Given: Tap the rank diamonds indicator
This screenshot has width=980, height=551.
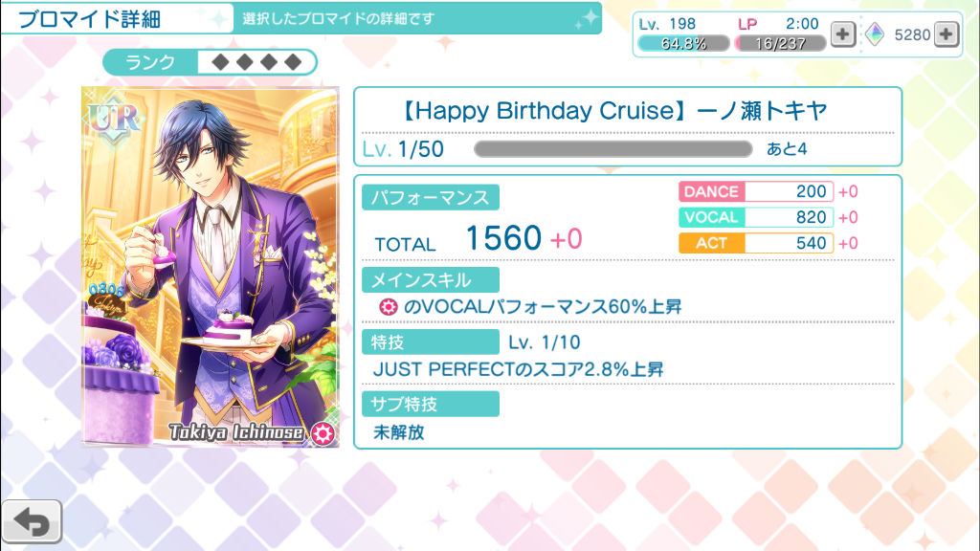Looking at the screenshot, I should pyautogui.click(x=256, y=62).
